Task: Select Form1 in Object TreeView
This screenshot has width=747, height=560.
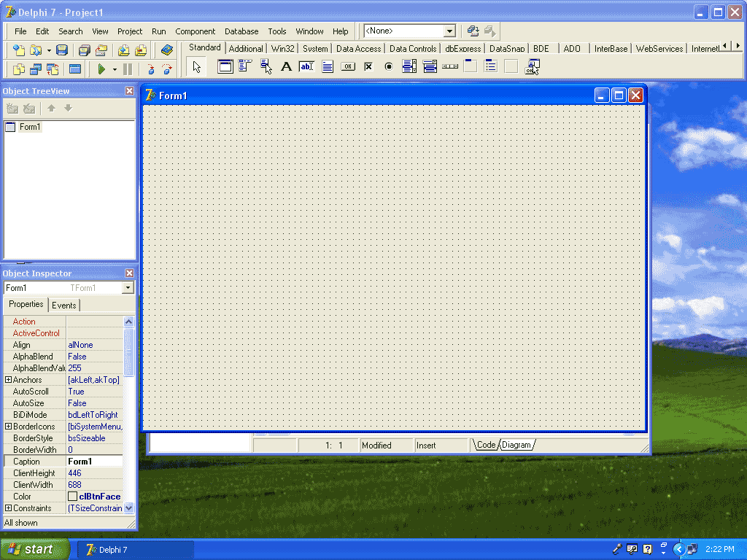Action: point(29,127)
